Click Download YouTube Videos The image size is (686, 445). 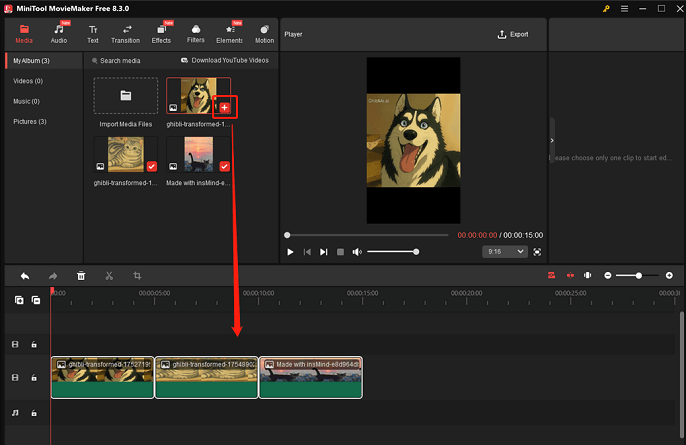(x=224, y=60)
